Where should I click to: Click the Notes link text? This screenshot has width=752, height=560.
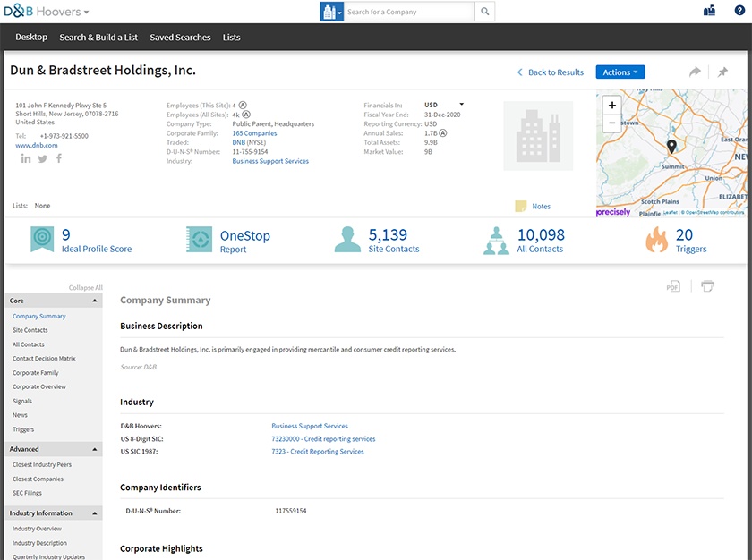541,206
